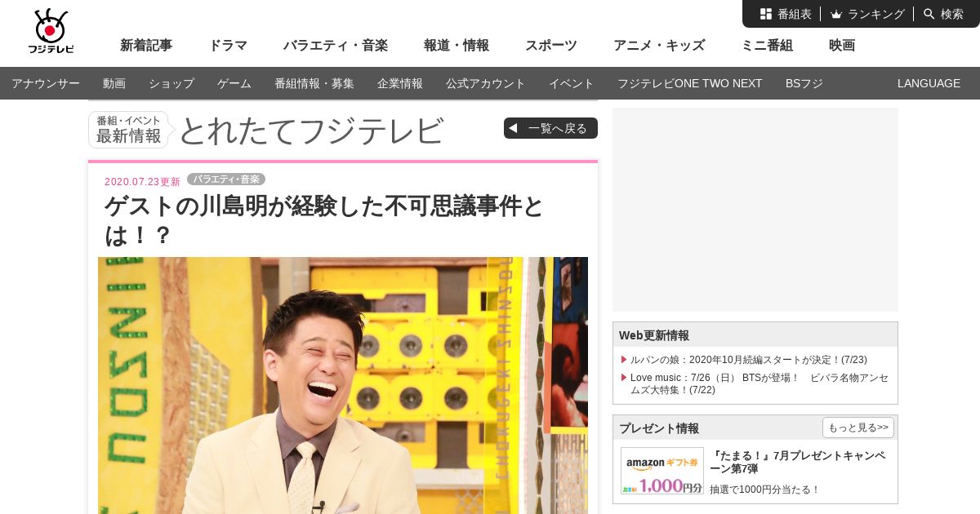
Task: Open the ミニ番組 menu
Action: (x=767, y=46)
